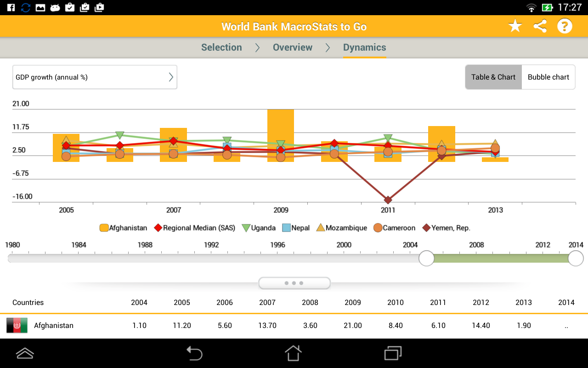Screen dimensions: 588x368
Task: Click Uganda 2006 triangle data point
Action: (x=120, y=135)
